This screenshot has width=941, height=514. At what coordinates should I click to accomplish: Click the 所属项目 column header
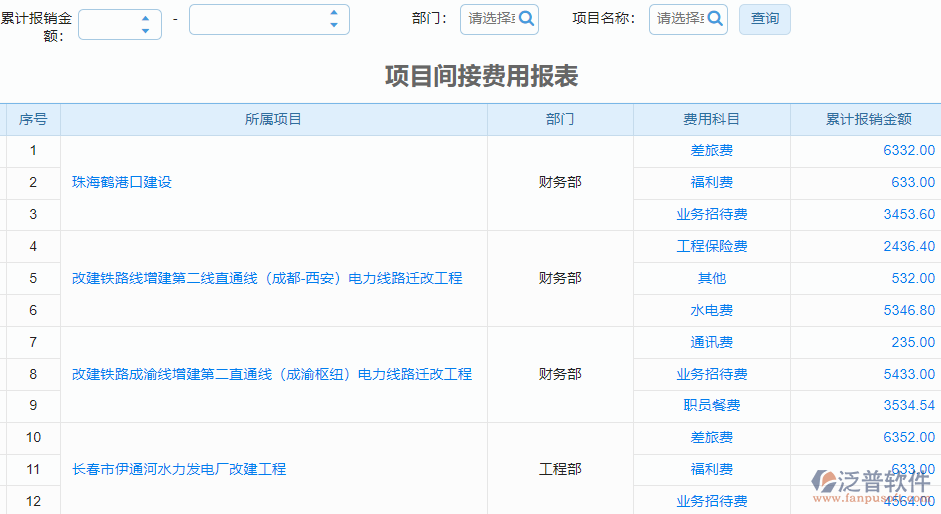pos(274,119)
